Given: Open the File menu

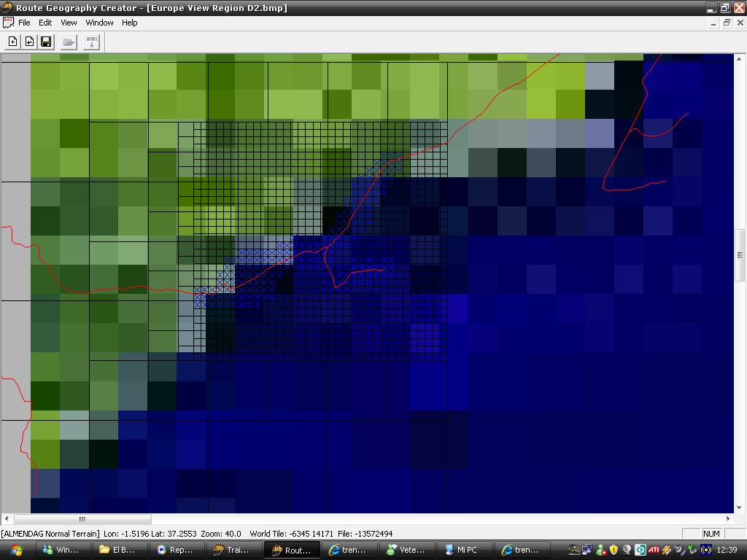Looking at the screenshot, I should point(24,23).
